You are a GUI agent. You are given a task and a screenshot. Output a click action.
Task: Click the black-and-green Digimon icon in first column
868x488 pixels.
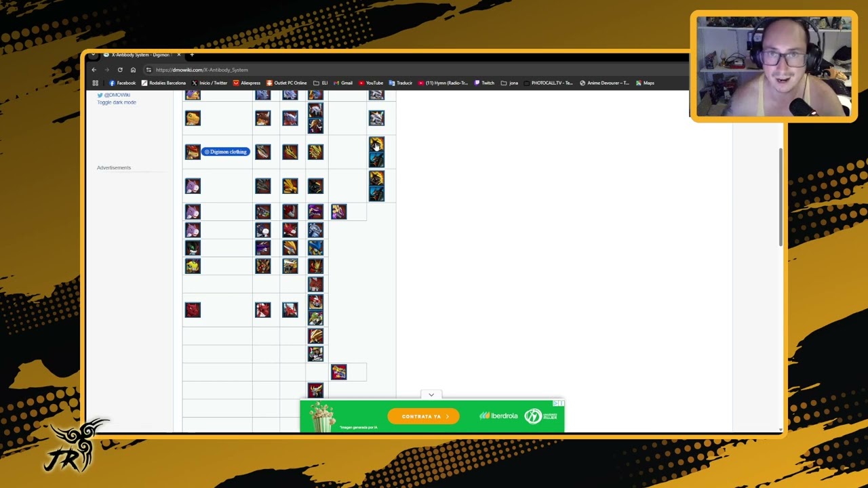point(193,248)
